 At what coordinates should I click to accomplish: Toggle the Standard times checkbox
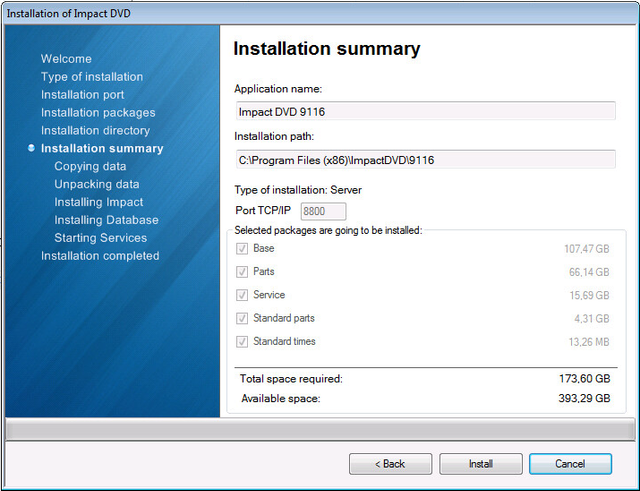click(x=242, y=342)
